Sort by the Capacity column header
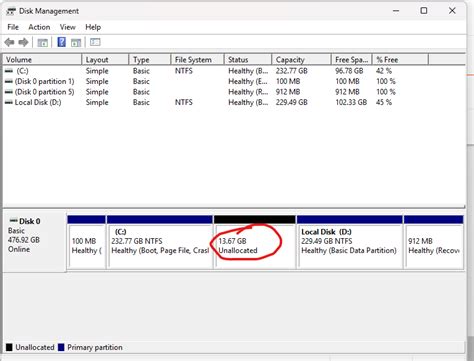 (x=301, y=60)
